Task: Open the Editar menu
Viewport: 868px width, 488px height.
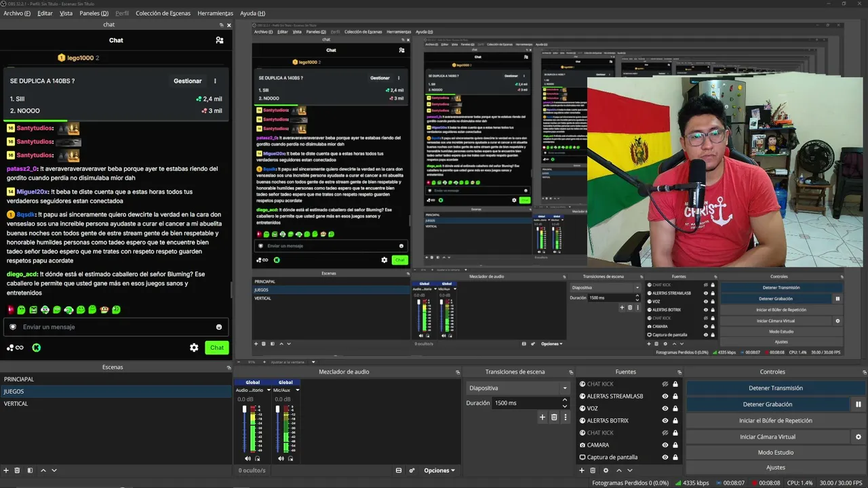Action: point(45,14)
